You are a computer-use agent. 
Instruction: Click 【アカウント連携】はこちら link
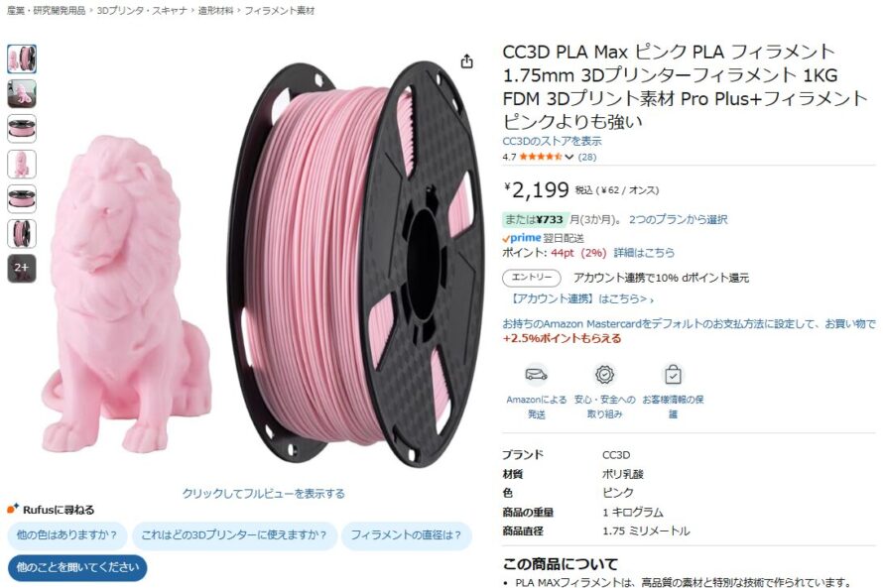click(580, 298)
